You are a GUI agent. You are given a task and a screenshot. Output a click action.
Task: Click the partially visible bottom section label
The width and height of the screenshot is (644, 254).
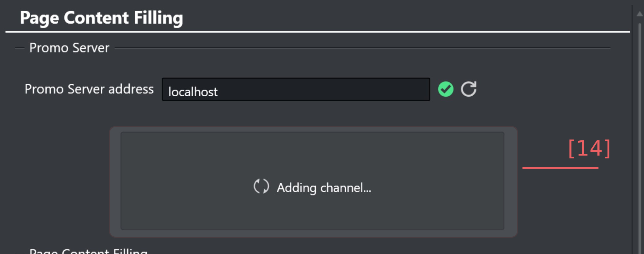[88, 251]
